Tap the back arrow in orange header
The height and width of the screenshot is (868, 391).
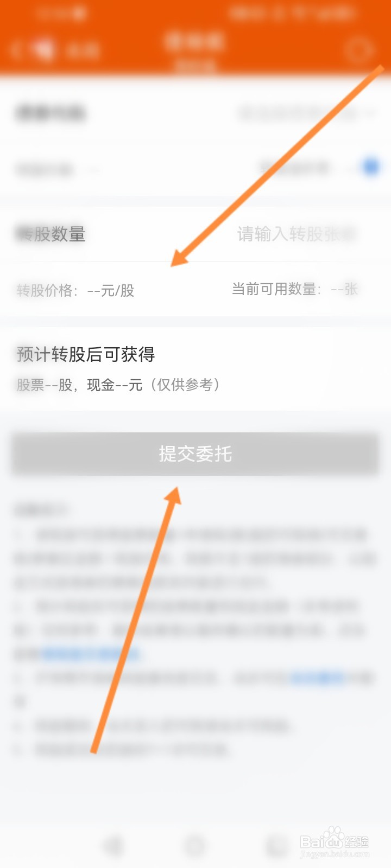pyautogui.click(x=15, y=50)
